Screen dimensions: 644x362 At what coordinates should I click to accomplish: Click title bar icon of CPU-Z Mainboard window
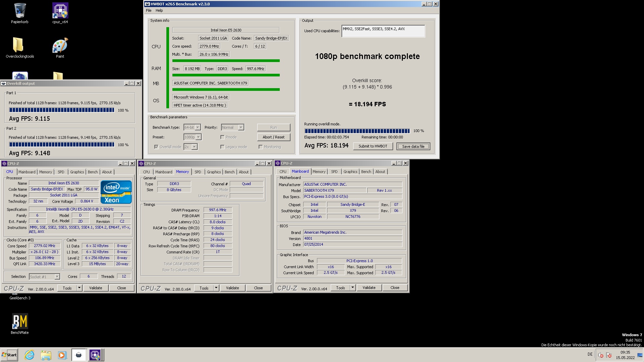pyautogui.click(x=278, y=163)
